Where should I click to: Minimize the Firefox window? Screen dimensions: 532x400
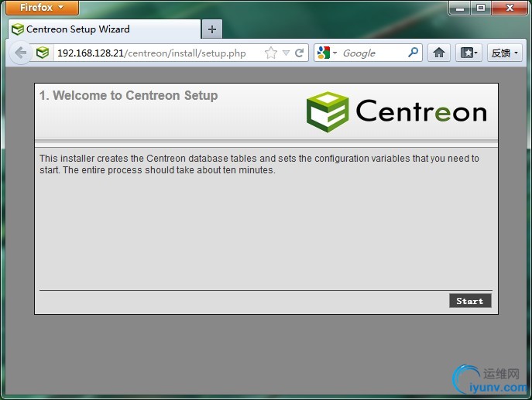[x=460, y=8]
